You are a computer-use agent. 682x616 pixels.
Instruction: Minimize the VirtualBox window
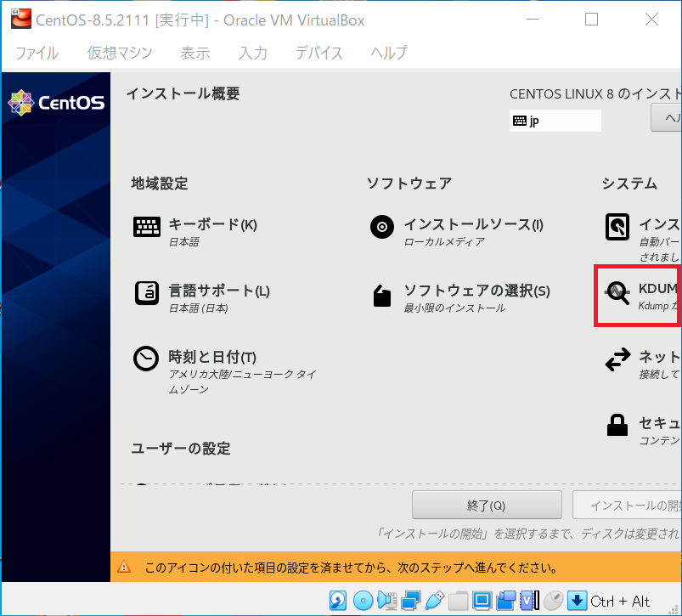[x=533, y=20]
